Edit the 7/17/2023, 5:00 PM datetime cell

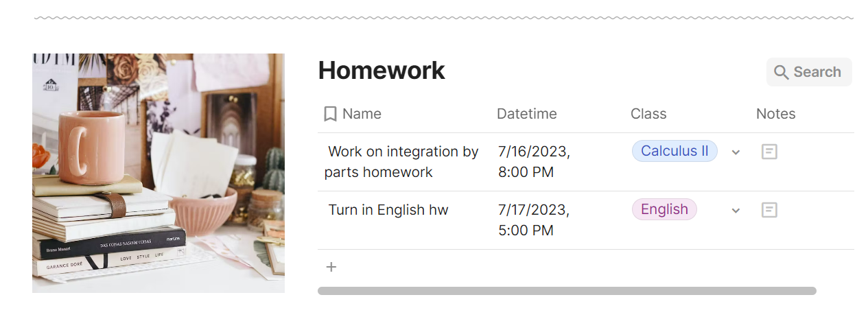[x=534, y=220]
